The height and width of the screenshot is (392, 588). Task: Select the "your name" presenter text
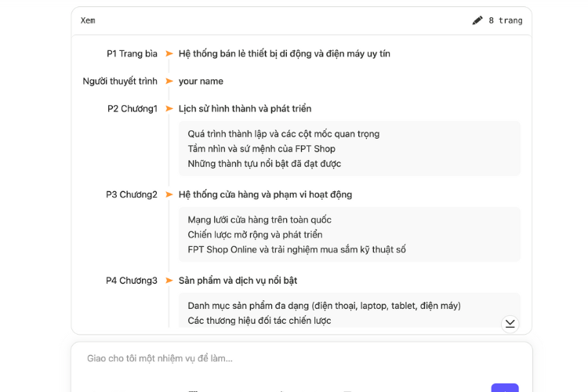[x=201, y=82]
